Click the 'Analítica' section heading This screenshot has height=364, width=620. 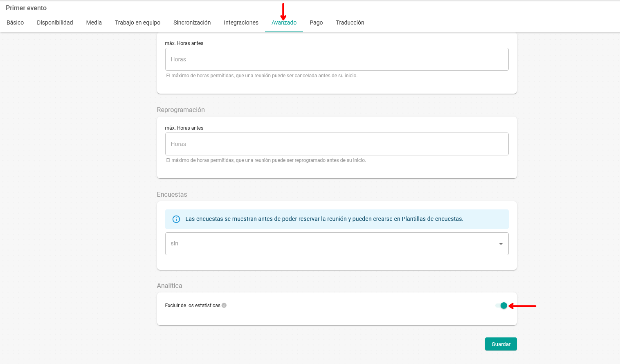pos(169,285)
